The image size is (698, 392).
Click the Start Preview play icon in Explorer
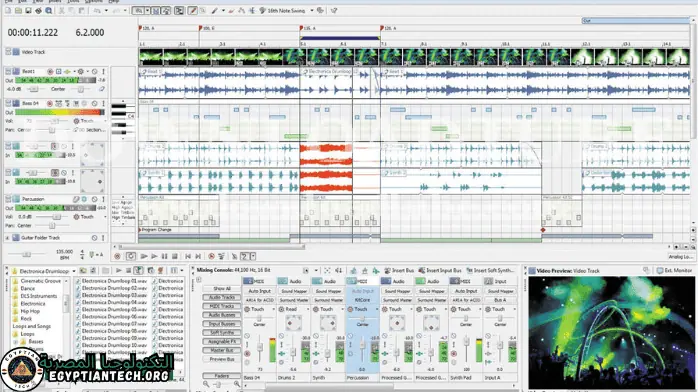tap(118, 271)
